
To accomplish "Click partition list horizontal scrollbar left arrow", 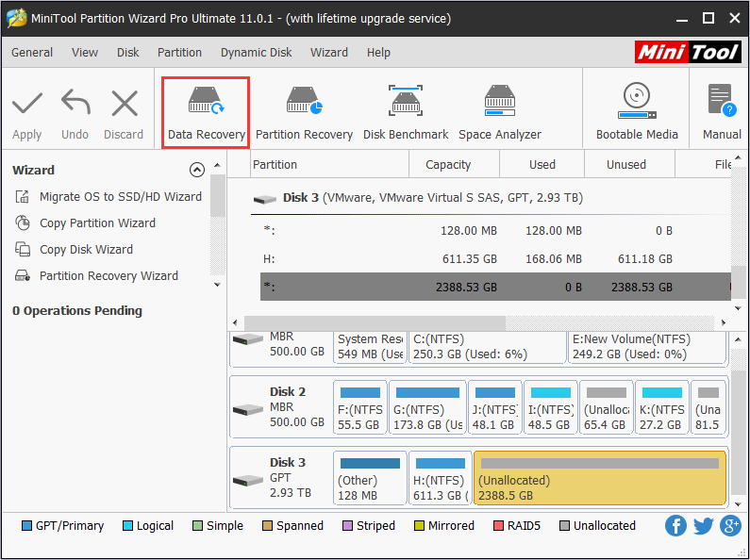I will pos(235,322).
